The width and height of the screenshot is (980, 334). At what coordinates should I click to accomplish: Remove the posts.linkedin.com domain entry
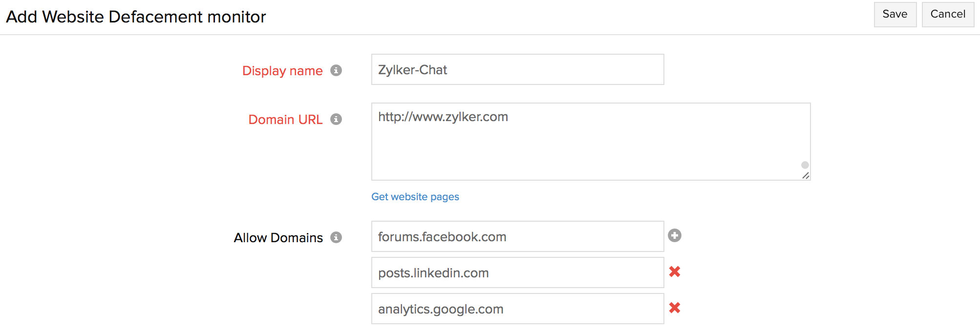675,271
